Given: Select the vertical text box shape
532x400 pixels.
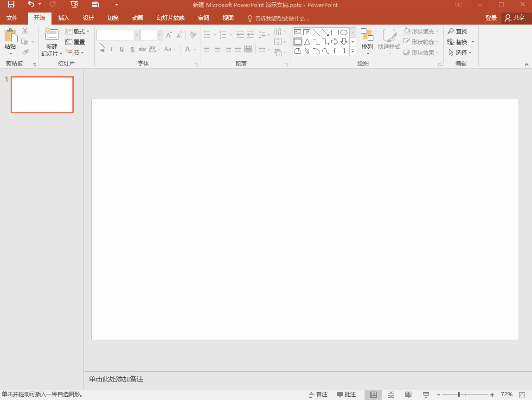Looking at the screenshot, I should click(x=307, y=32).
